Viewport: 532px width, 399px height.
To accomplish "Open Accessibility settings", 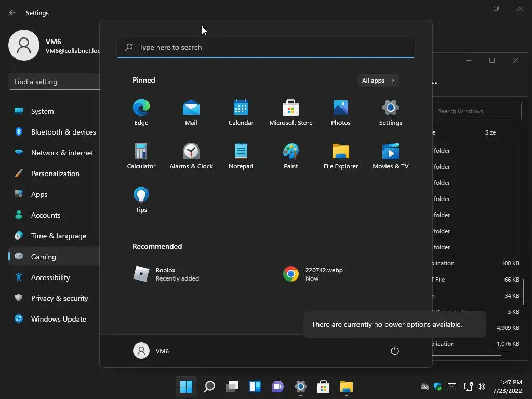I will pyautogui.click(x=54, y=277).
